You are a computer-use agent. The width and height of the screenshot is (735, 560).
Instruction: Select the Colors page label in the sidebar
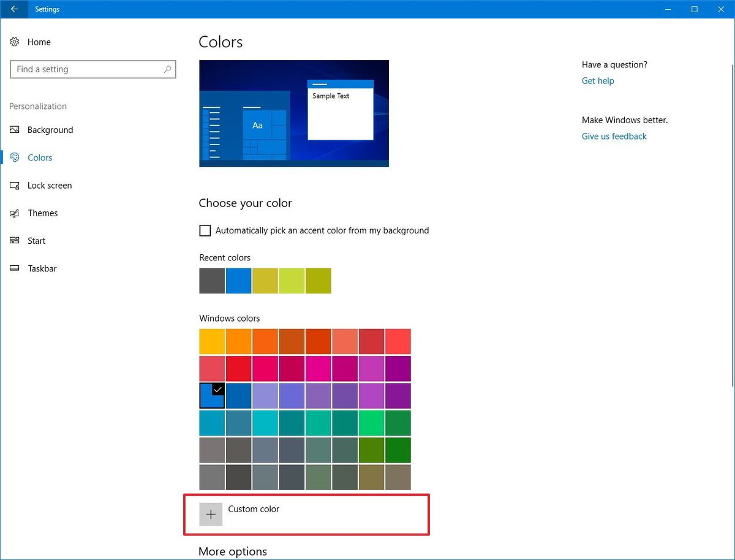pos(40,157)
